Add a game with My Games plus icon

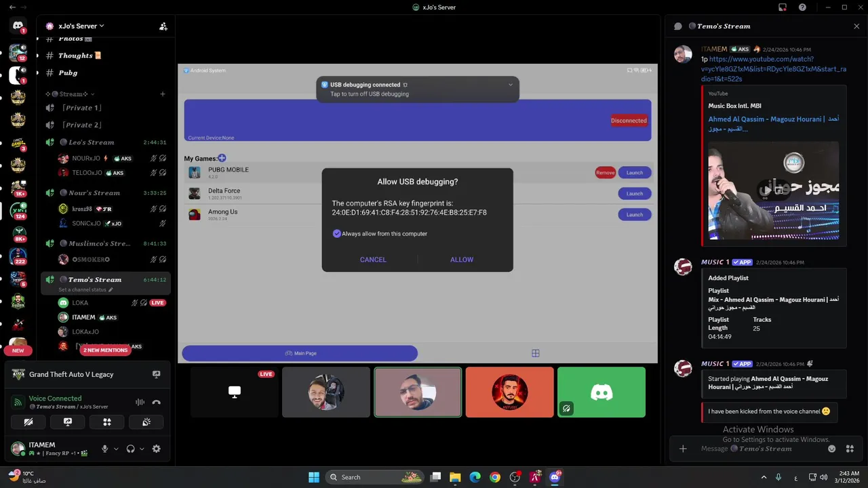pos(222,158)
